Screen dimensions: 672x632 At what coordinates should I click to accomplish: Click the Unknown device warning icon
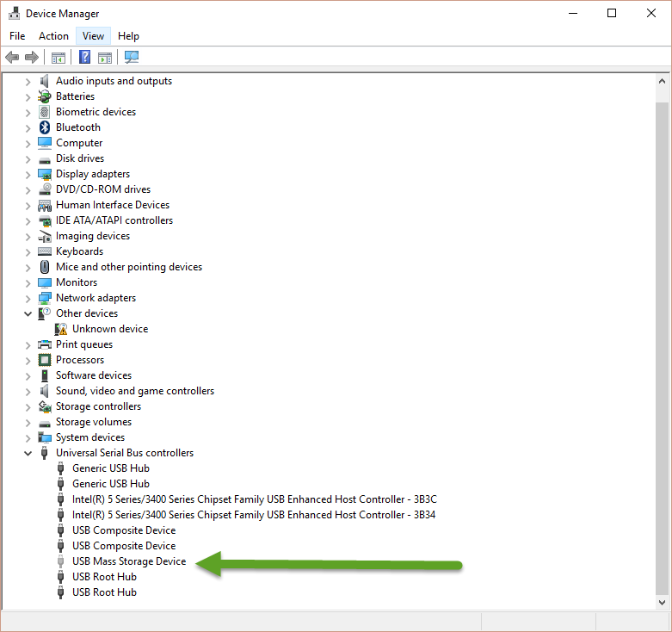point(61,329)
